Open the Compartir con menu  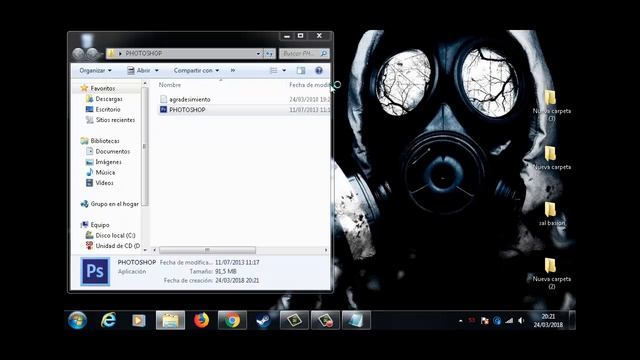pos(196,71)
